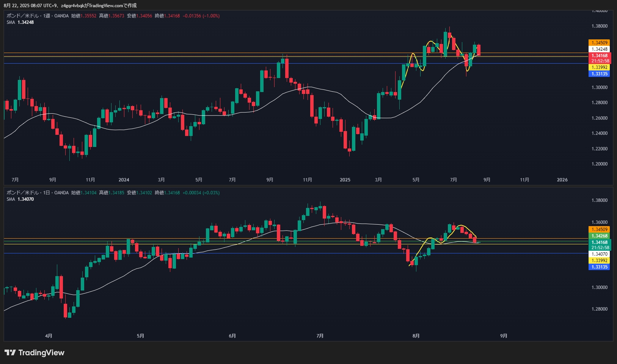Select the daily chart title ポンド/米ドル・1日・OANDA

(x=38, y=193)
